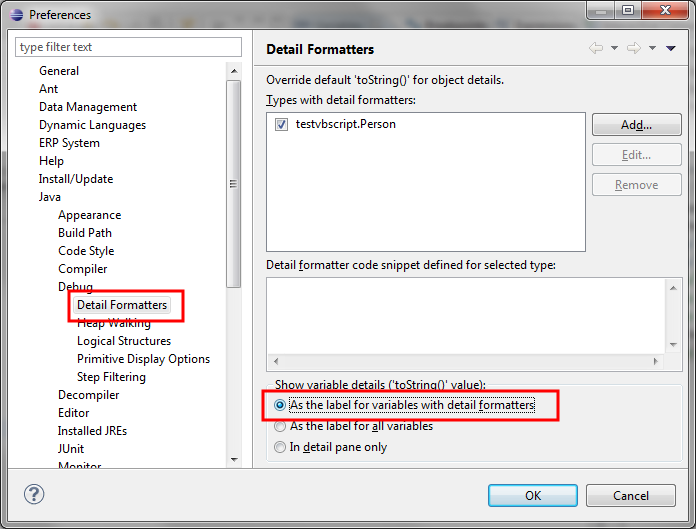Click the back navigation arrow icon
This screenshot has width=696, height=529.
point(596,48)
